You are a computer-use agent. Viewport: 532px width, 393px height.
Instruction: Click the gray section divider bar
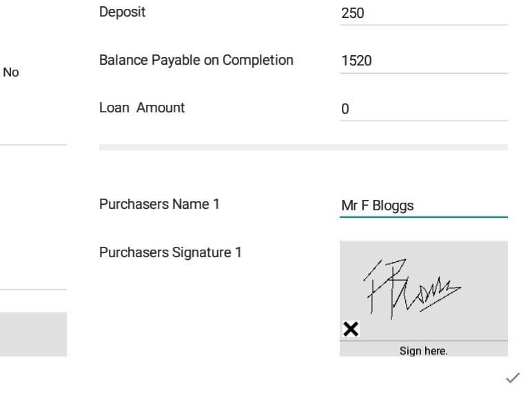(303, 147)
